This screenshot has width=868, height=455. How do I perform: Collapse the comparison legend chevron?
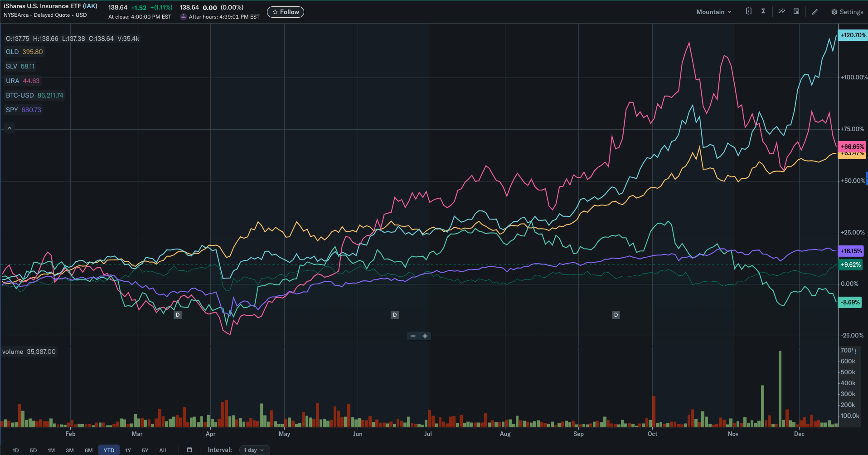pos(10,128)
